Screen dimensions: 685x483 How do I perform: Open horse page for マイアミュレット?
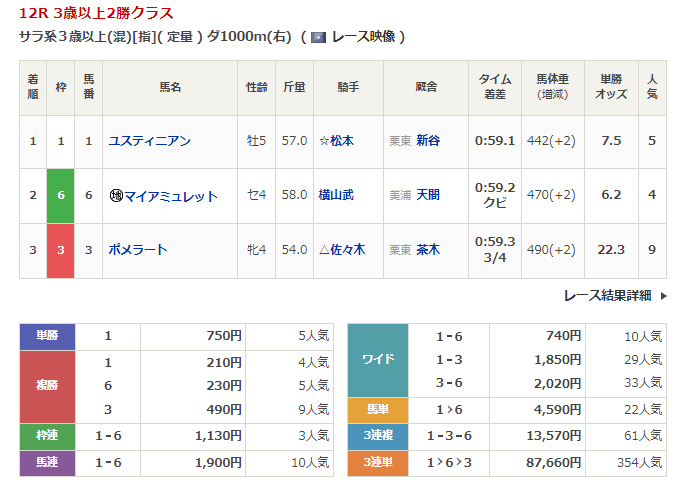(x=171, y=196)
